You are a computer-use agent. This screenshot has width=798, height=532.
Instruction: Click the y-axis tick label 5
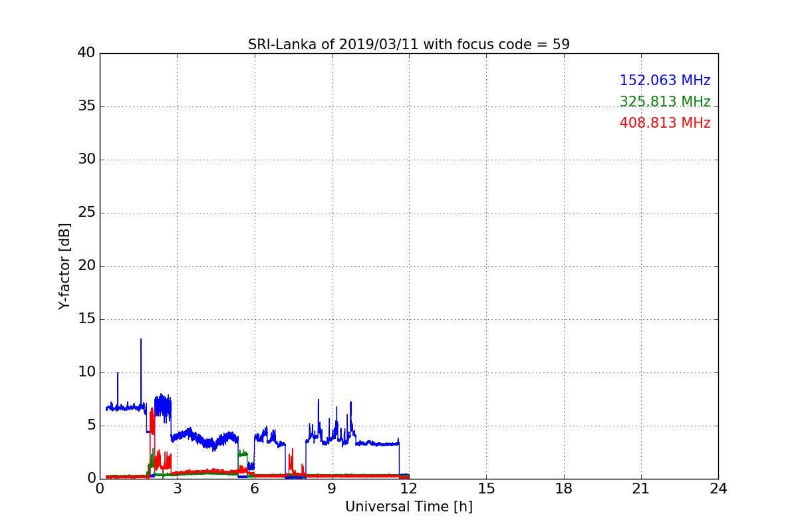[91, 426]
